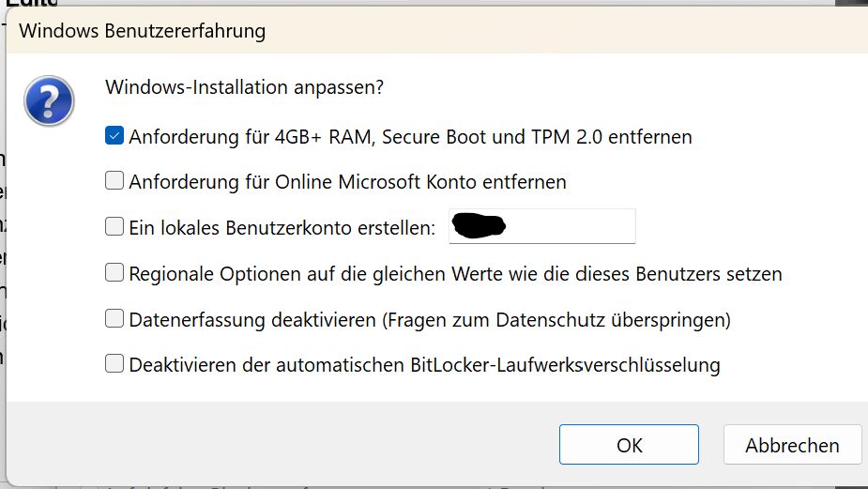Viewport: 868px width, 489px height.
Task: Click the label text 'Anforderung für 4GB+ RAM'
Action: (251, 137)
